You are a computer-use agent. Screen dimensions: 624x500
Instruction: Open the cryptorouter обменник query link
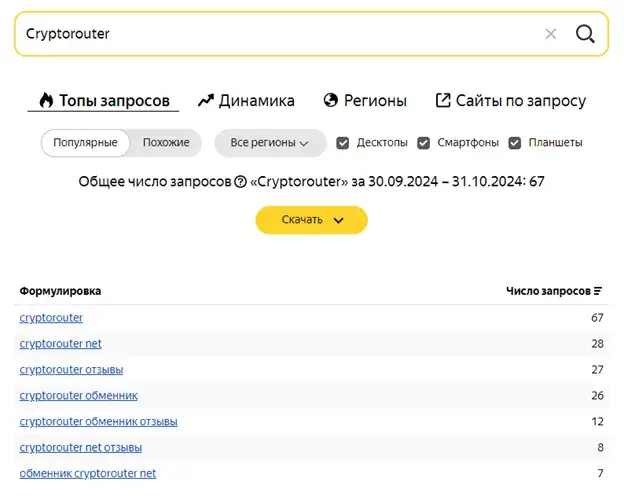pos(78,395)
